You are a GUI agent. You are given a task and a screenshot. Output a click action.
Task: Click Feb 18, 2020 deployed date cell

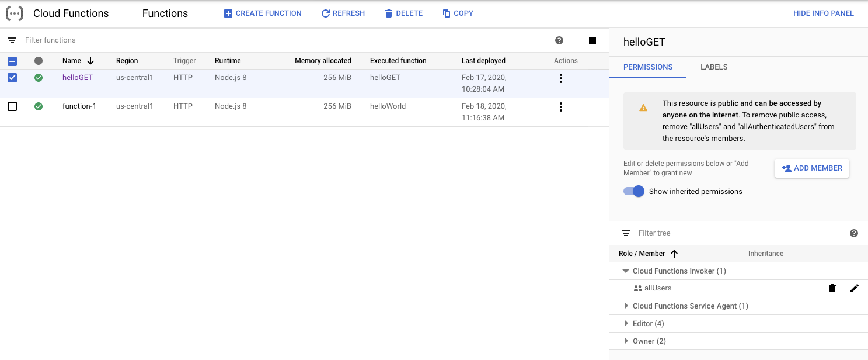click(484, 112)
